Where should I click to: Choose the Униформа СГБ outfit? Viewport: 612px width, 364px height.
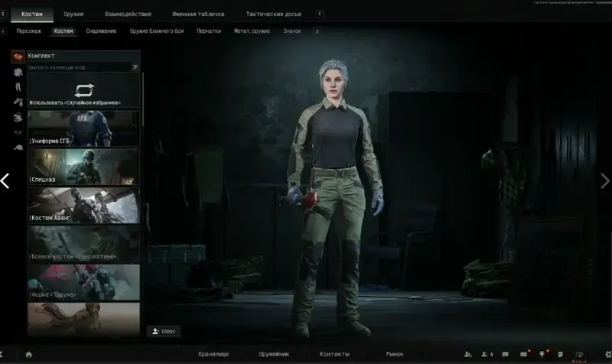point(83,128)
